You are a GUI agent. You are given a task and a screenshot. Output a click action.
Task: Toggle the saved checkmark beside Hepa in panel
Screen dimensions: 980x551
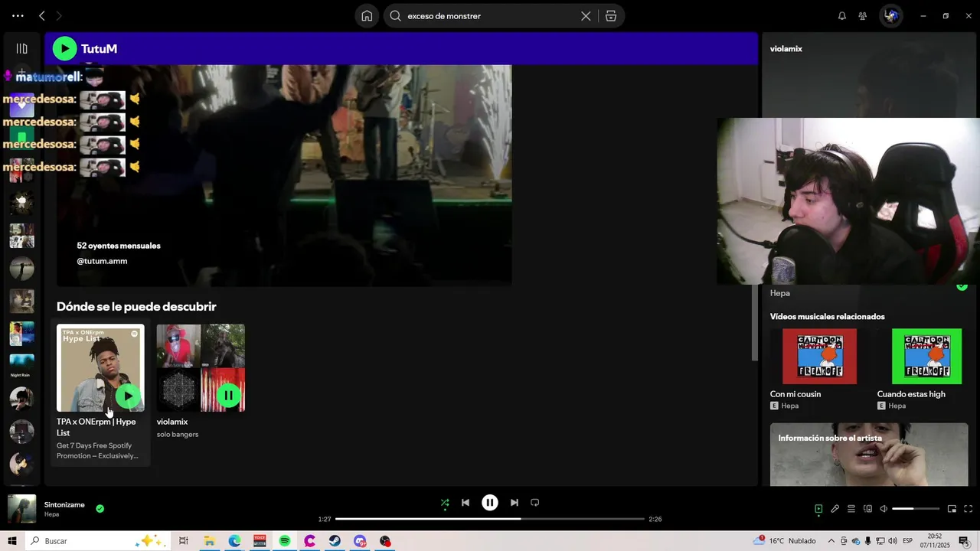[x=962, y=286]
